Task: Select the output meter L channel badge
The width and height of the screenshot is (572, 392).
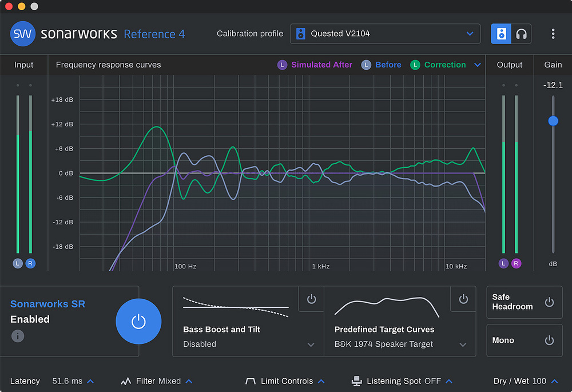Action: point(503,263)
